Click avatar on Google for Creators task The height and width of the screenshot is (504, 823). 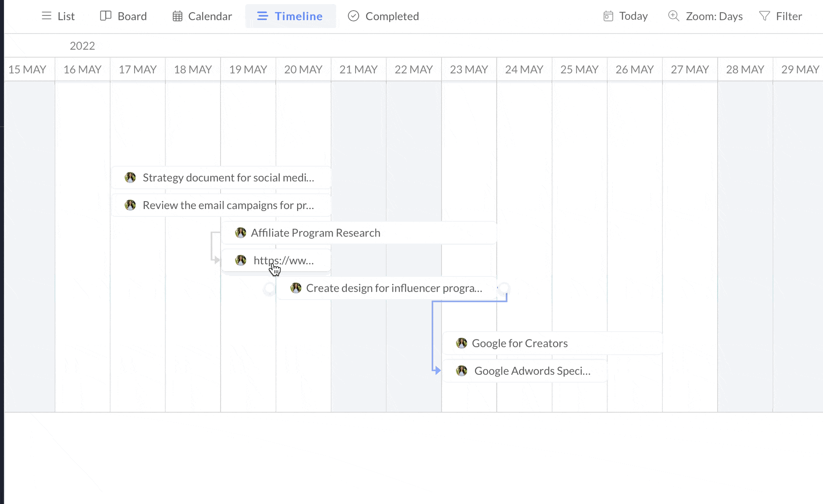[x=462, y=343]
